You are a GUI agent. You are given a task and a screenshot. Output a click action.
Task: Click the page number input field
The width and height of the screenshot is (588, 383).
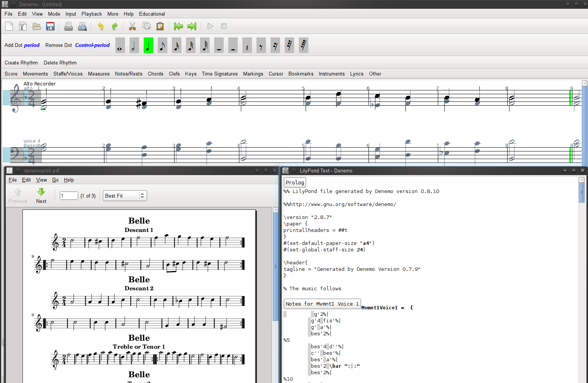point(69,196)
